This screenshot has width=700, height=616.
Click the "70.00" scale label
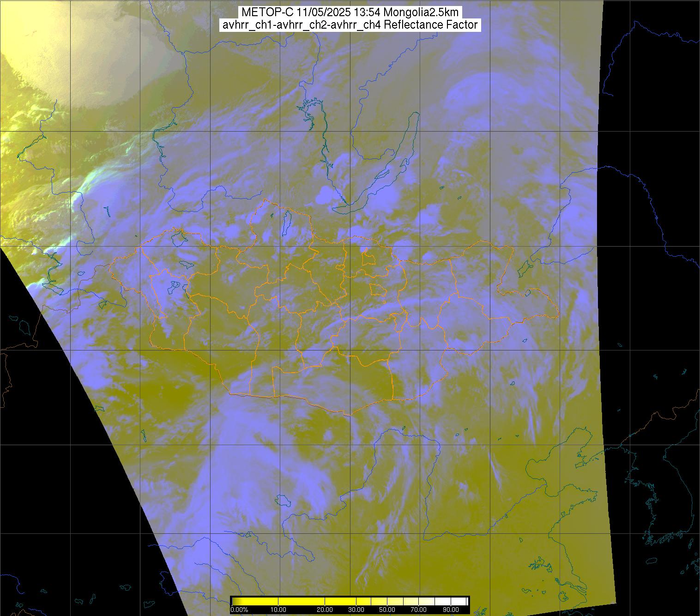tap(418, 610)
